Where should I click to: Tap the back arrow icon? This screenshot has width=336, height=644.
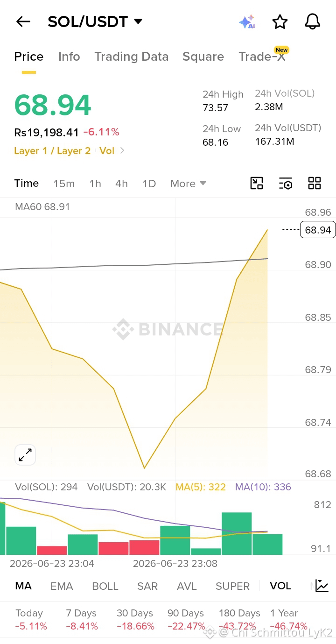pos(23,21)
